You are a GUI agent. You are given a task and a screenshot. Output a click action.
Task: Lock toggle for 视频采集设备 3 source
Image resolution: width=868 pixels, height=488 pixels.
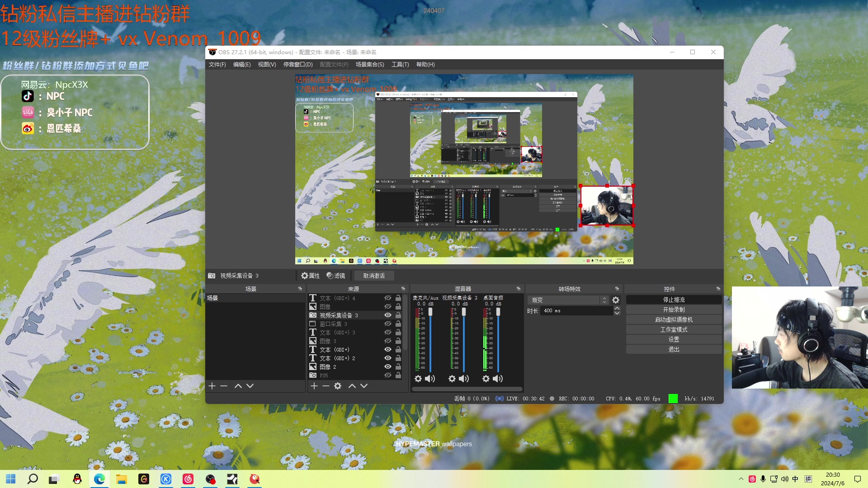398,315
